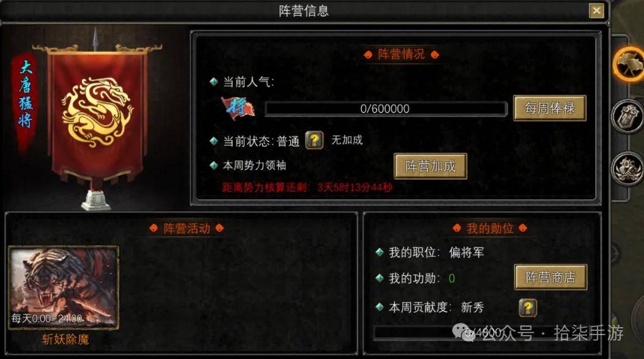
Task: Click the 阵营活动 section header
Action: (x=187, y=229)
